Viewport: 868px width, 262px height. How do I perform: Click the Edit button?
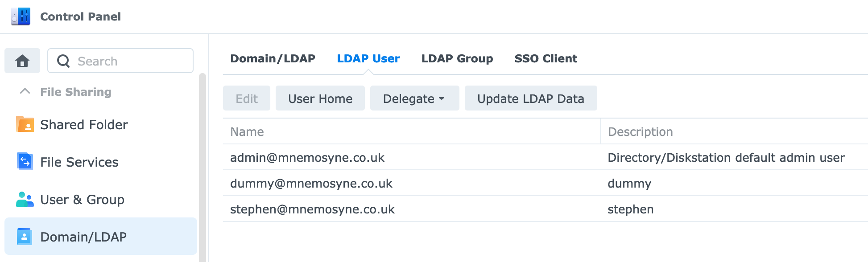click(x=247, y=98)
